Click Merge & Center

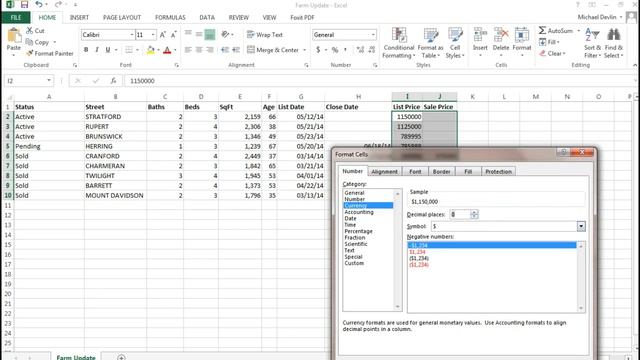point(273,50)
